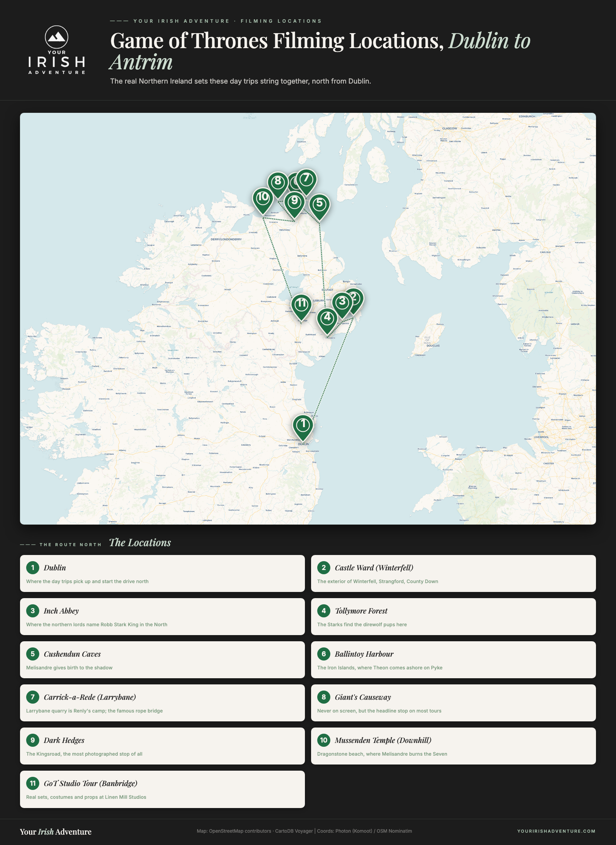Open the Castle Ward (Winterfell) title
Screen dimensions: 616x845
[374, 568]
